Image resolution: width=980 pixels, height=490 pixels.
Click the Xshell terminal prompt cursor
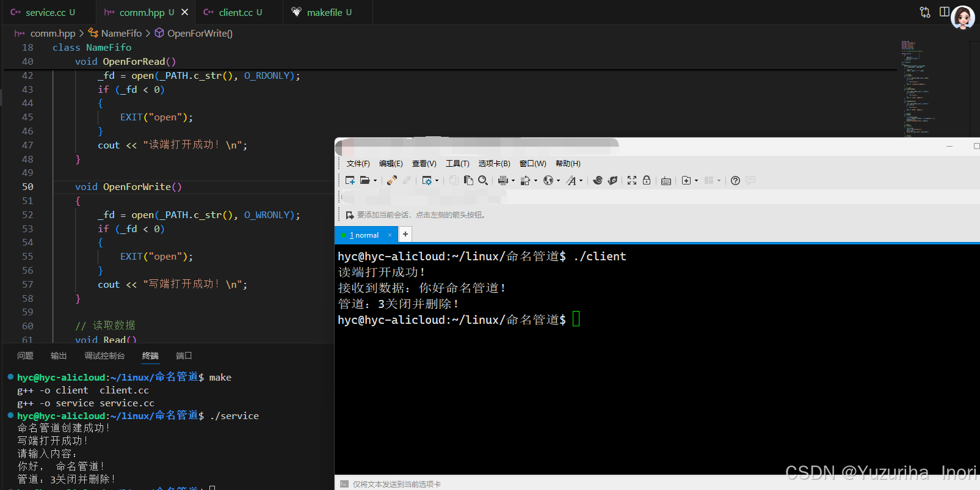click(x=576, y=320)
